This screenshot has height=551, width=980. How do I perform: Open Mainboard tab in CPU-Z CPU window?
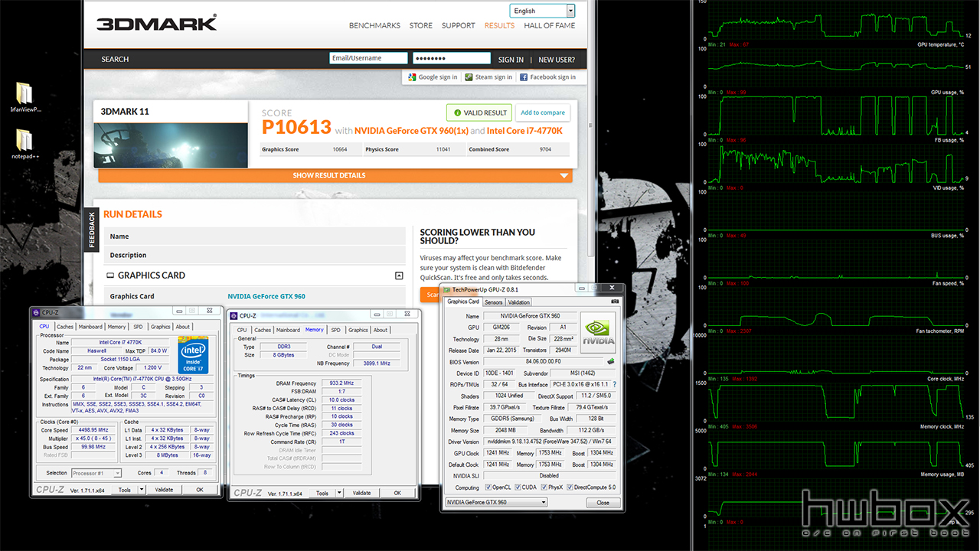[90, 327]
